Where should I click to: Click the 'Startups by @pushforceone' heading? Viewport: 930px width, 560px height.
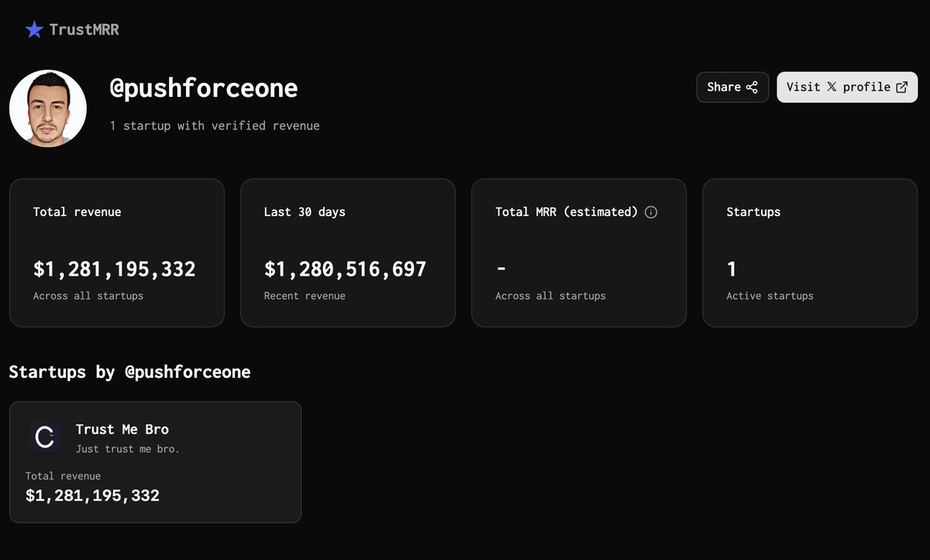click(130, 372)
